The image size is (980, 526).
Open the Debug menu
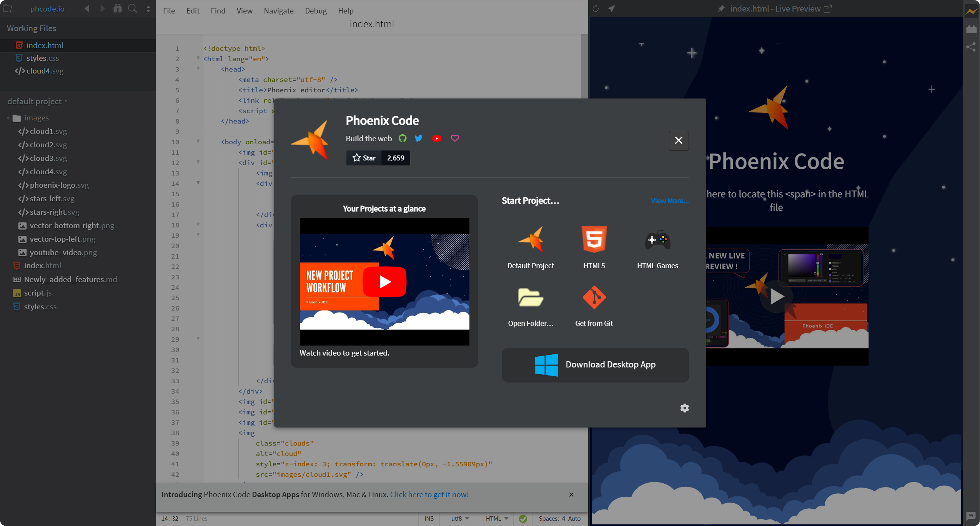[x=316, y=11]
